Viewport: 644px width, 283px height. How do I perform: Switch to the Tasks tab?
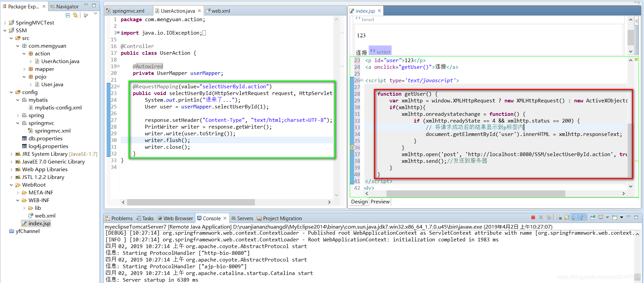145,218
